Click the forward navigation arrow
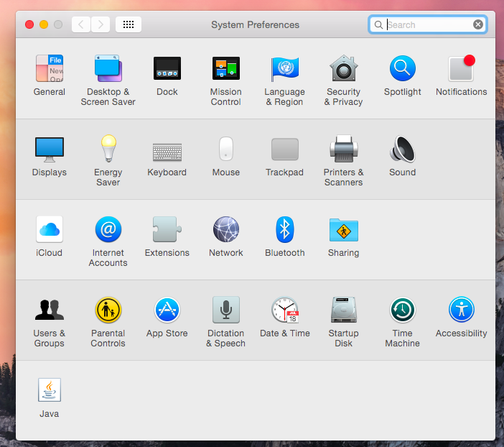 pos(101,24)
